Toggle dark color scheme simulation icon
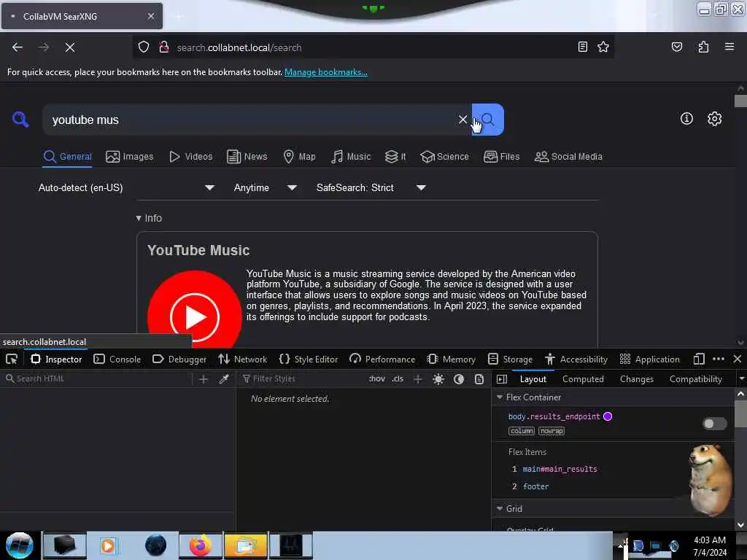This screenshot has width=747, height=560. [x=459, y=379]
